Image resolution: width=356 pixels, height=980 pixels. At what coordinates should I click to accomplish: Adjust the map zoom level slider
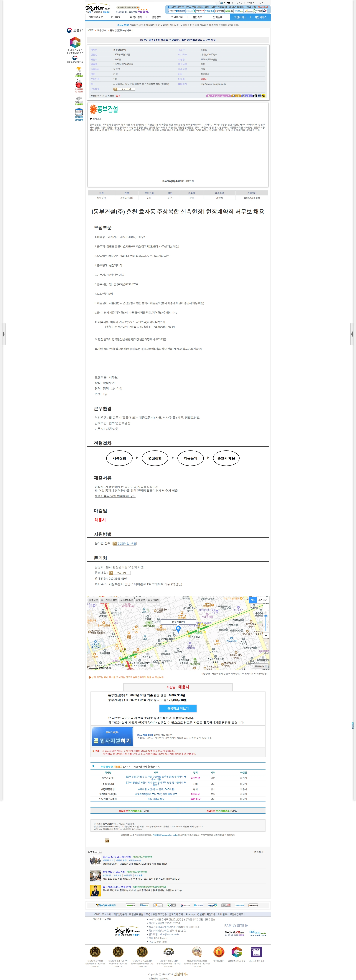(266, 621)
